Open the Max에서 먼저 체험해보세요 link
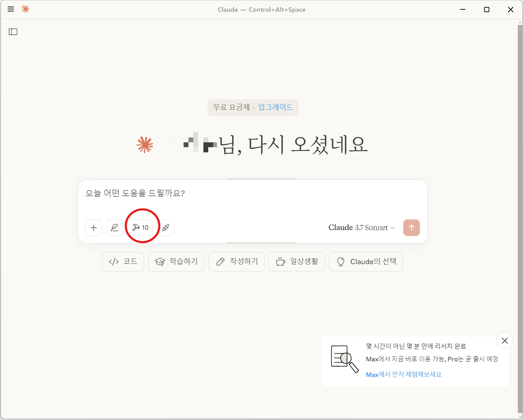Screen dimensions: 523x420 [404, 375]
